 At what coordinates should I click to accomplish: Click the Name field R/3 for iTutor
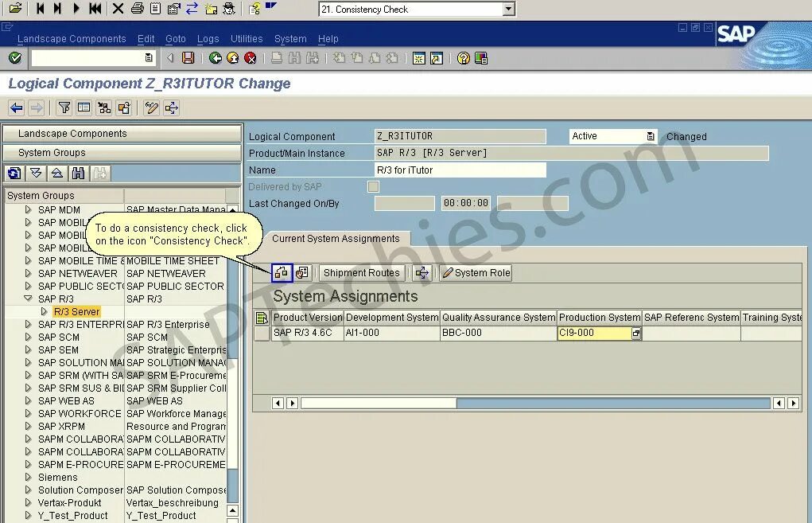[460, 170]
